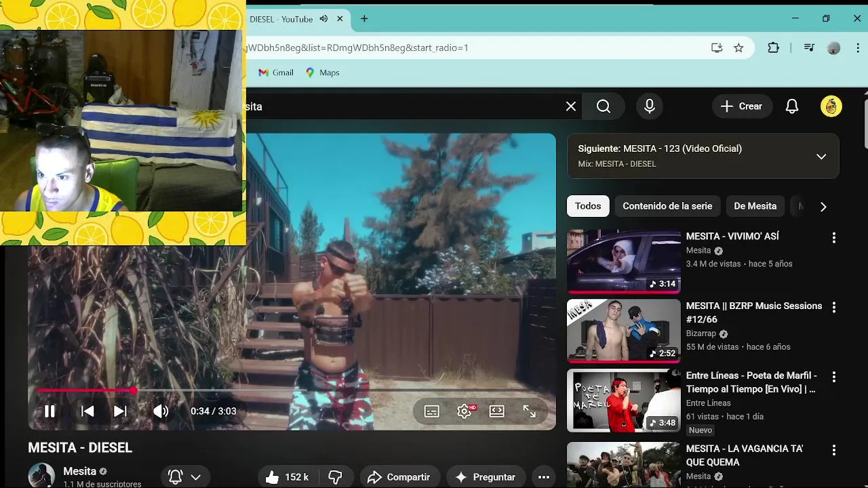
Task: Open Mesita channel avatar
Action: click(x=41, y=476)
